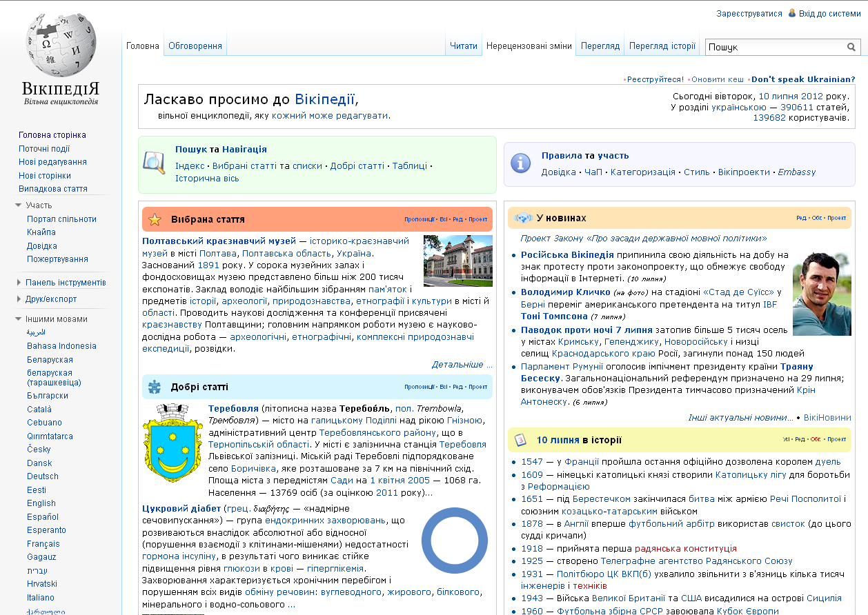Open Полтавський краєзнавчий музей article link
868x615 pixels.
coord(219,241)
